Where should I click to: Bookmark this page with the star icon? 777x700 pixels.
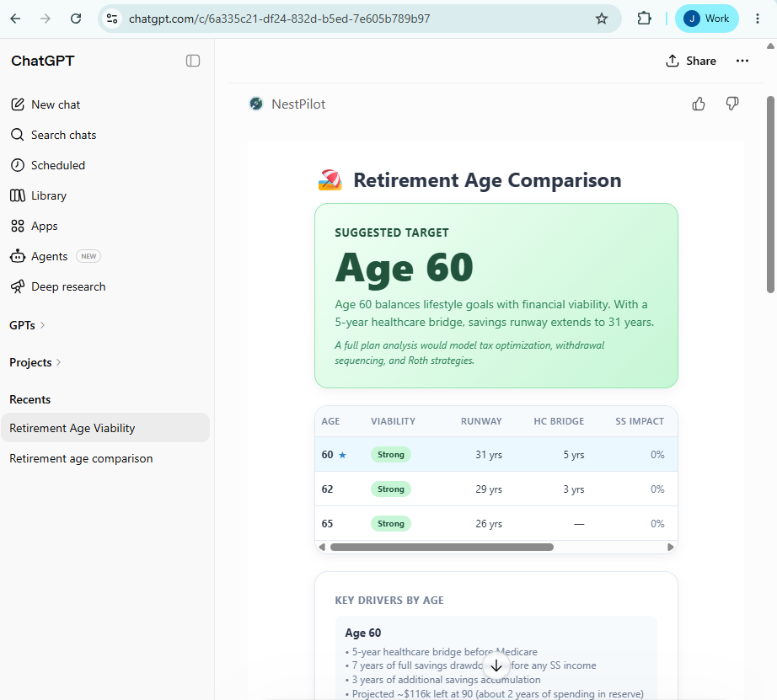tap(601, 19)
